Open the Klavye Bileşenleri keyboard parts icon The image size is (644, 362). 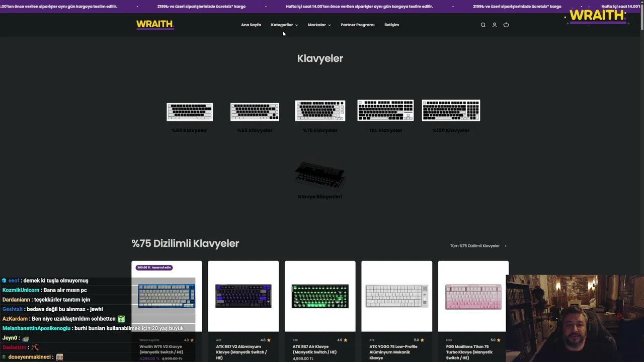[x=320, y=175]
